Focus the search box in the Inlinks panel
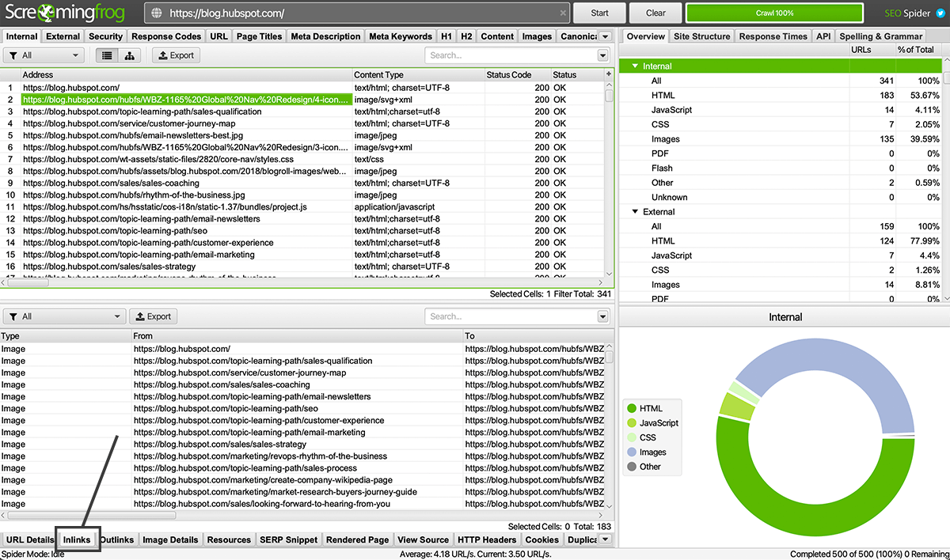Screen dimensions: 950x560 (511, 316)
